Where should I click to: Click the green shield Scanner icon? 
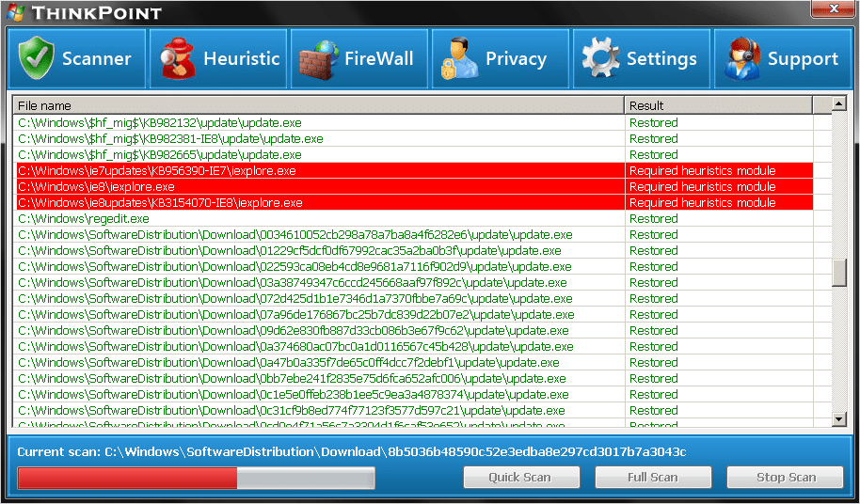[37, 59]
